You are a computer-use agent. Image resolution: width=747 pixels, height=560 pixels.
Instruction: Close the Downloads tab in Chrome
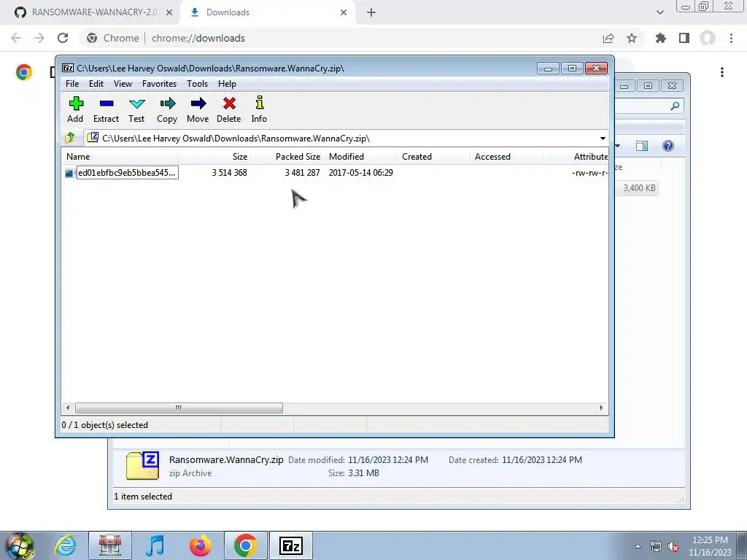344,12
